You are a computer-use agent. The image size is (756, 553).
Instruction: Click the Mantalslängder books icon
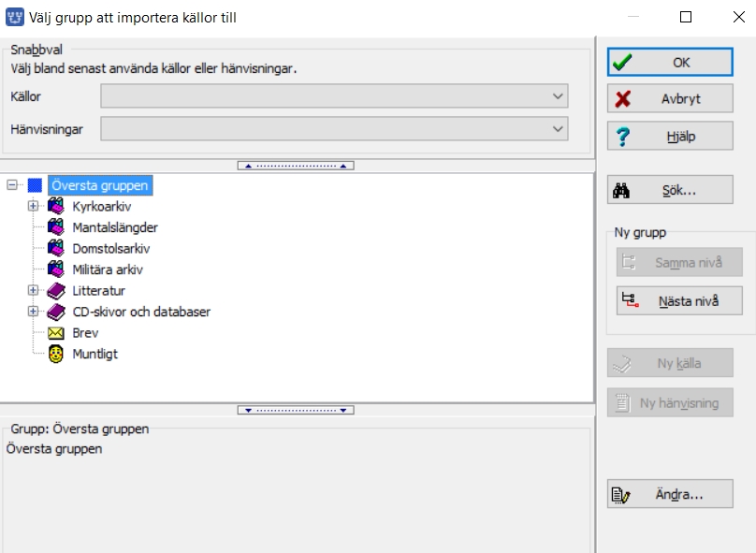pos(56,227)
